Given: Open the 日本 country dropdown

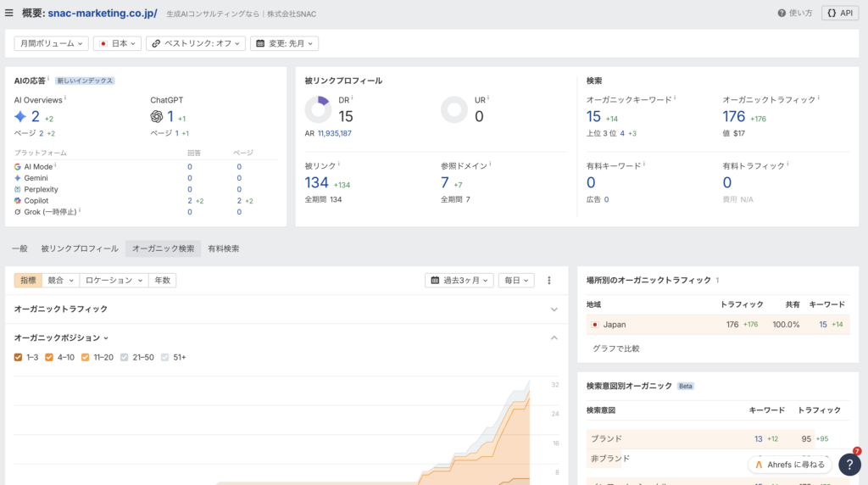Looking at the screenshot, I should tap(117, 43).
